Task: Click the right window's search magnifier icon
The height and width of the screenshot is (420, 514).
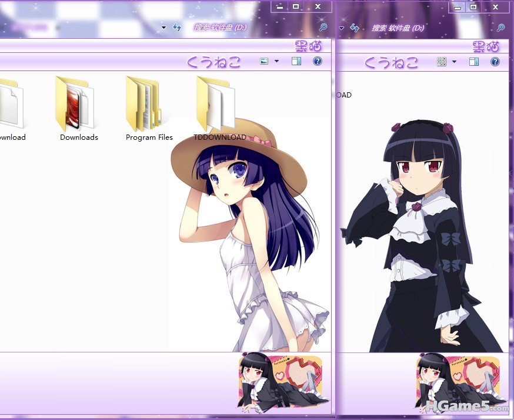Action: (500, 28)
